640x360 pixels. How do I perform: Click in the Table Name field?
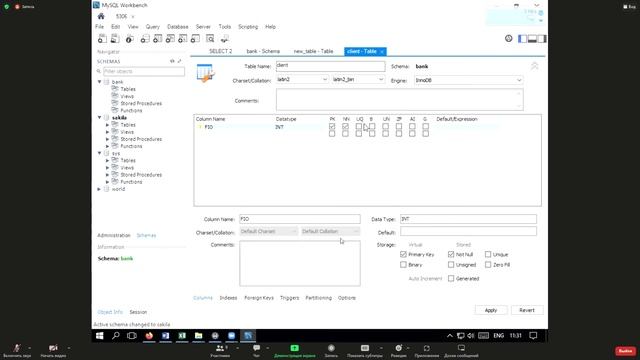[330, 66]
